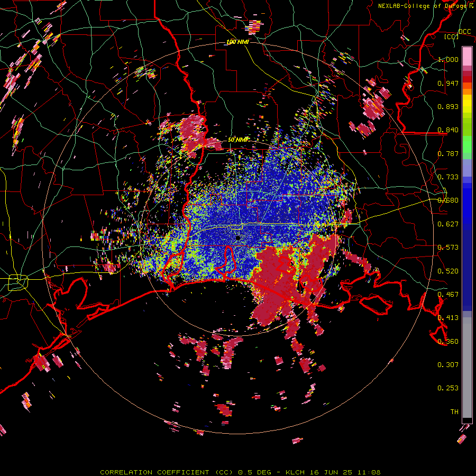Click the 0.787 scale label
Image resolution: width=476 pixels, height=476 pixels.
pyautogui.click(x=448, y=153)
